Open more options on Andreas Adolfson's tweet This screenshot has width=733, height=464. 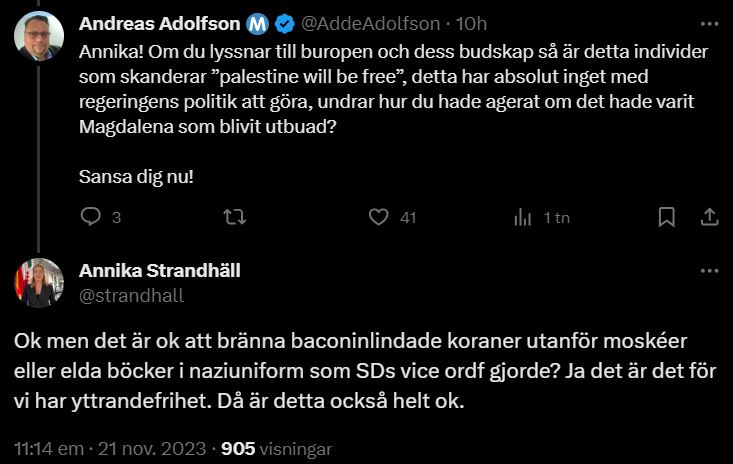[x=708, y=23]
